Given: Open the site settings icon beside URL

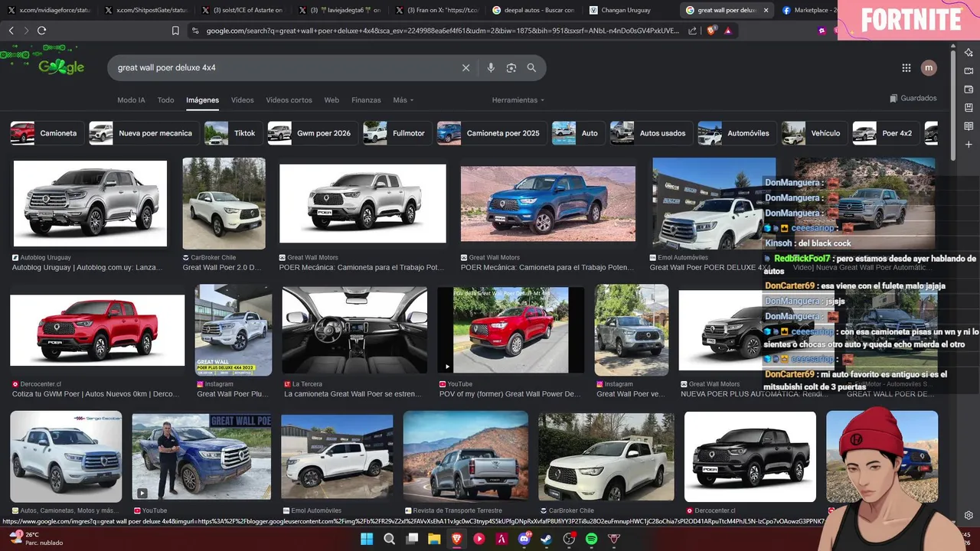Looking at the screenshot, I should click(x=195, y=31).
